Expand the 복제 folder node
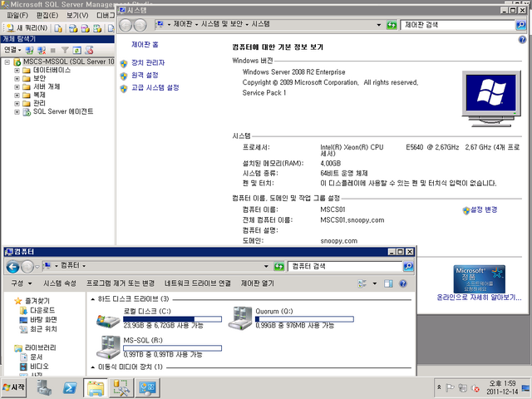532x399 pixels. pyautogui.click(x=17, y=96)
